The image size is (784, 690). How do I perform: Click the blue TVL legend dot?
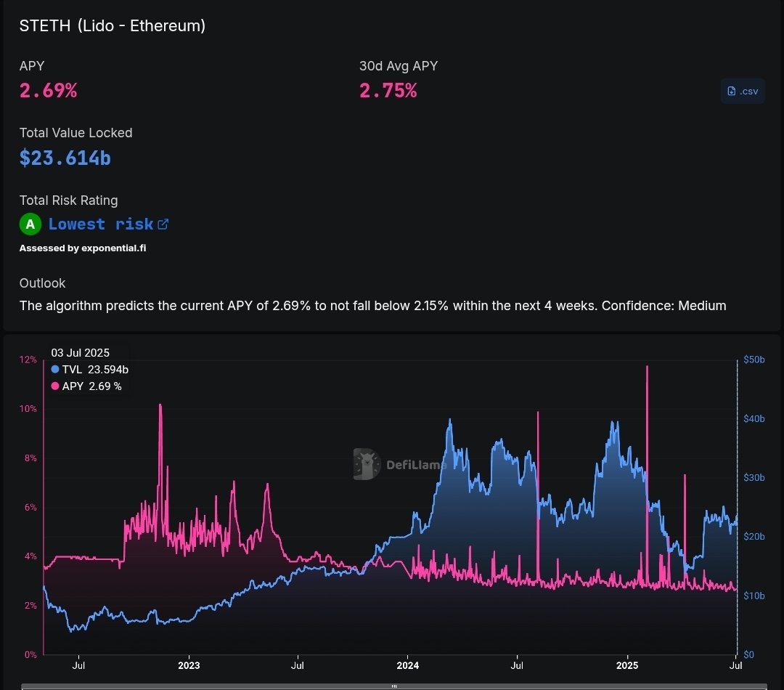tap(55, 369)
